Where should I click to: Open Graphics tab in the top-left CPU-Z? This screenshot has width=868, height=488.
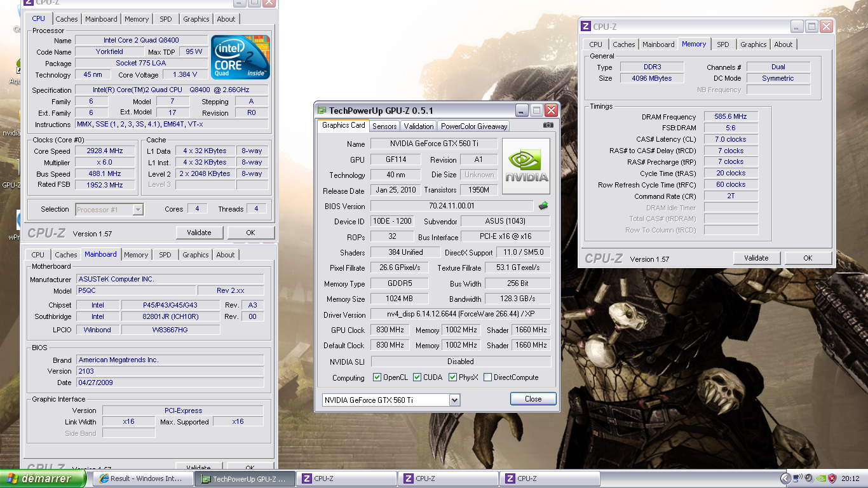click(x=196, y=19)
